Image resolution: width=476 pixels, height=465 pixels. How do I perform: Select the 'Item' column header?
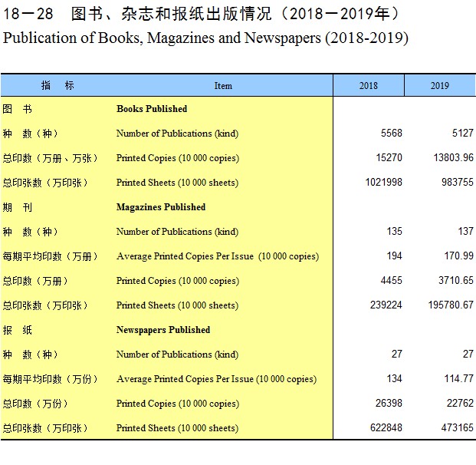coord(223,86)
